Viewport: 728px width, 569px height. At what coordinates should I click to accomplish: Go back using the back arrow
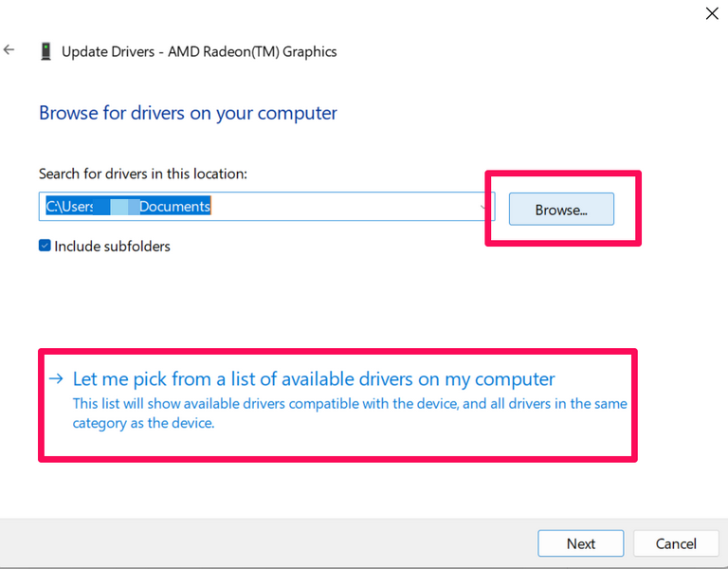point(9,50)
